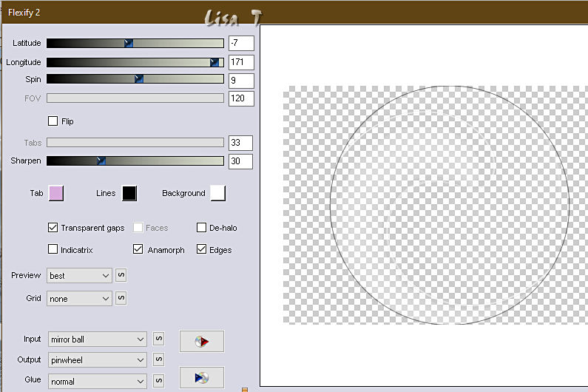Click the S button beside Output dropdown

pos(159,359)
